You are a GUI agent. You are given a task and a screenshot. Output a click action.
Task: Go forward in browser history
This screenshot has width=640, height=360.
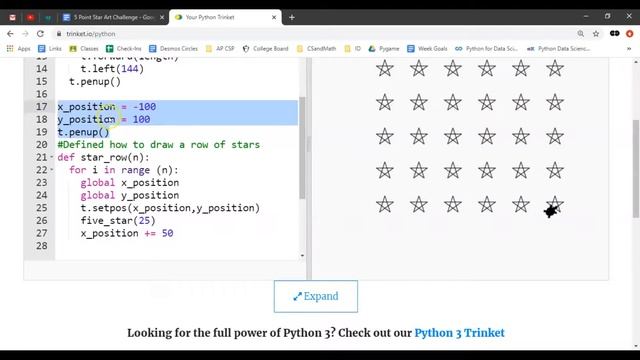25,34
